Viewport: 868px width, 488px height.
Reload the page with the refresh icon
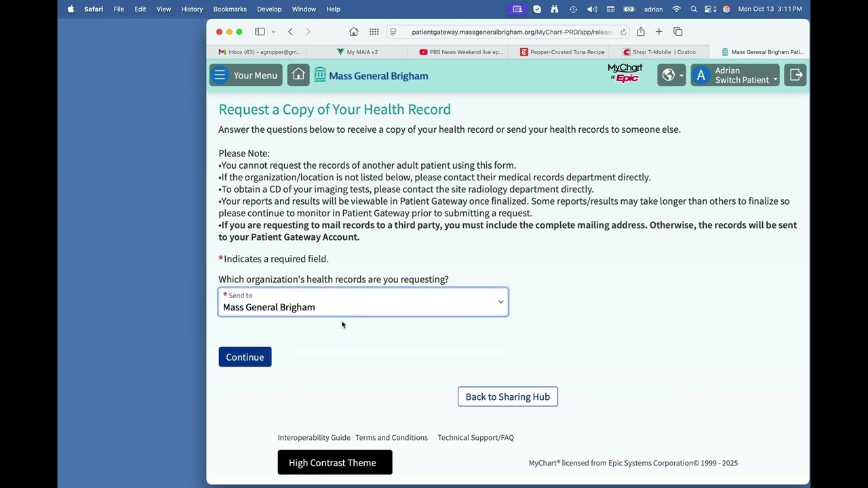pyautogui.click(x=623, y=32)
